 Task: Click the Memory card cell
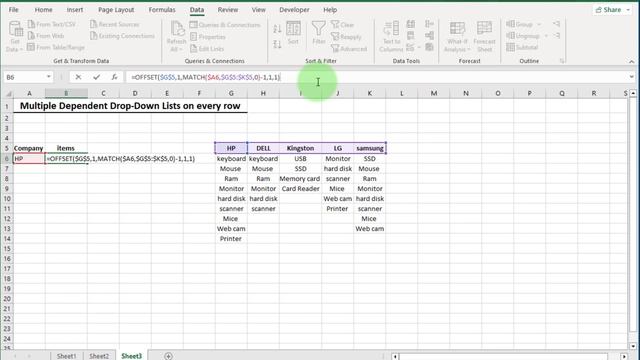300,179
